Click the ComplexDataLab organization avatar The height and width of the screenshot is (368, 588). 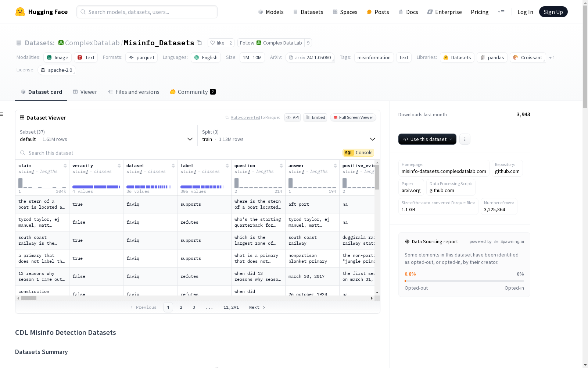[x=61, y=43]
